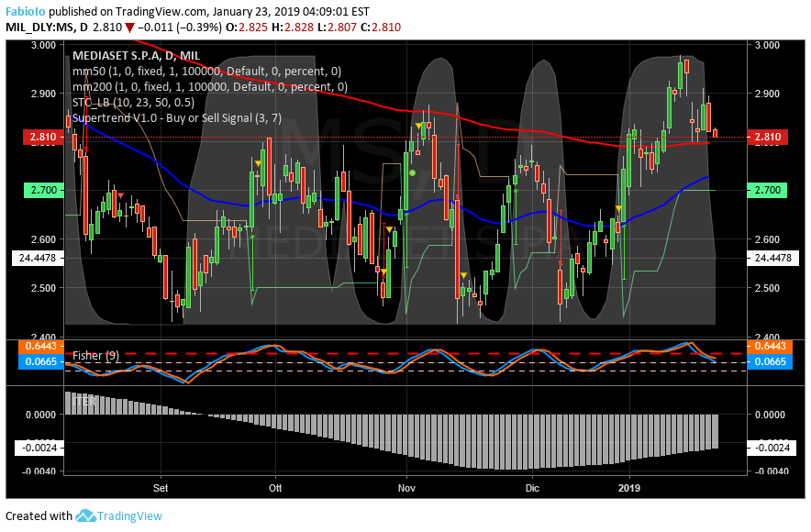
Task: Click the left red 2.810 price label
Action: pos(43,137)
